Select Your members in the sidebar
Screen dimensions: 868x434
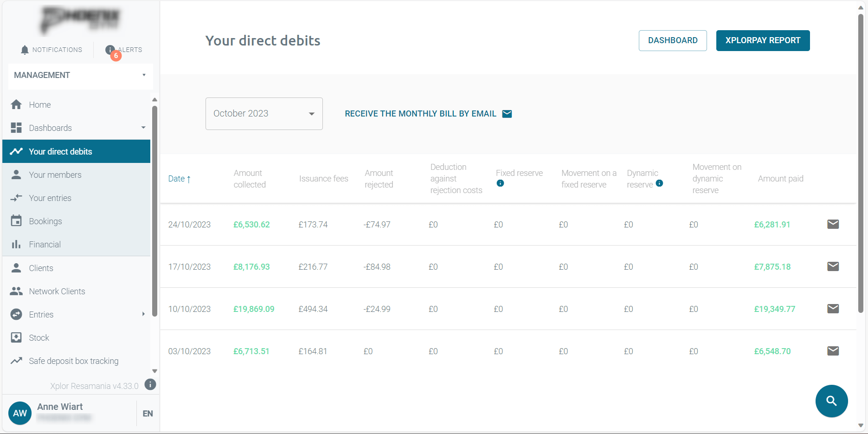pos(55,175)
